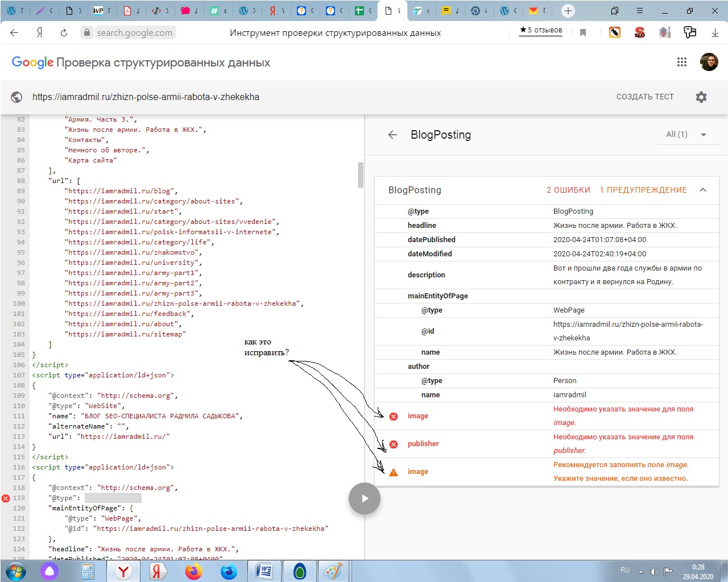Click the red error marker at line 119
The height and width of the screenshot is (582, 728).
coord(6,498)
